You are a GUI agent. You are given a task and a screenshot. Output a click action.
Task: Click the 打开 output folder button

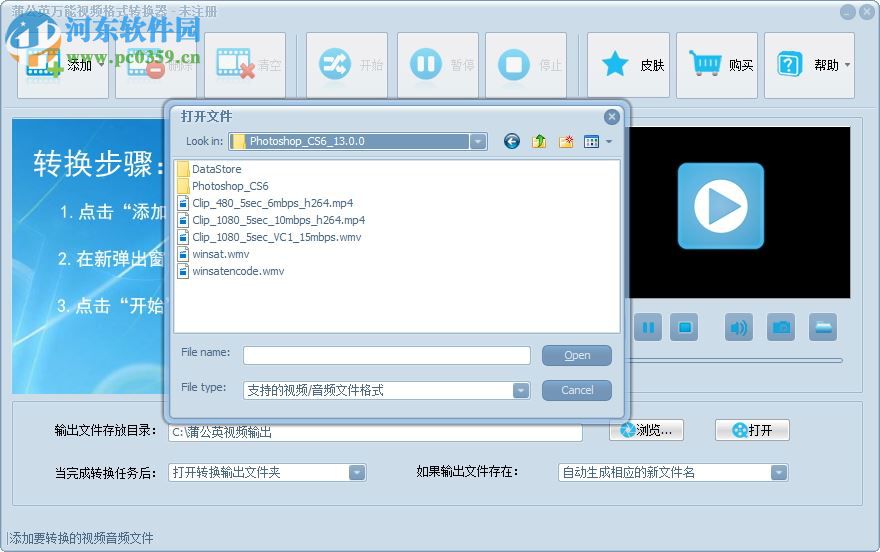(752, 430)
